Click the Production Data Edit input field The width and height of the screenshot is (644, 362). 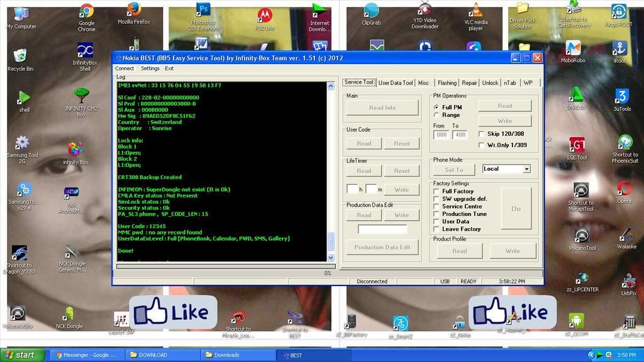pos(382,229)
